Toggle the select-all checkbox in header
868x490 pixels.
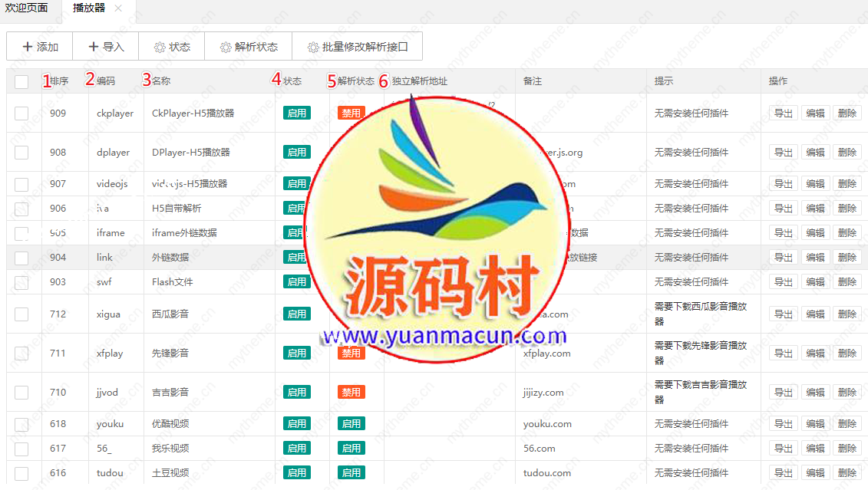point(21,81)
